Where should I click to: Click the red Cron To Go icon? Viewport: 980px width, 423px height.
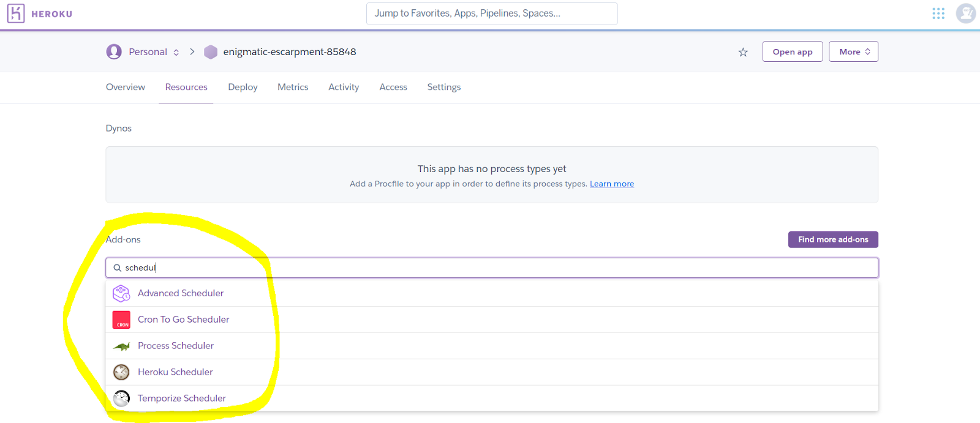[121, 320]
